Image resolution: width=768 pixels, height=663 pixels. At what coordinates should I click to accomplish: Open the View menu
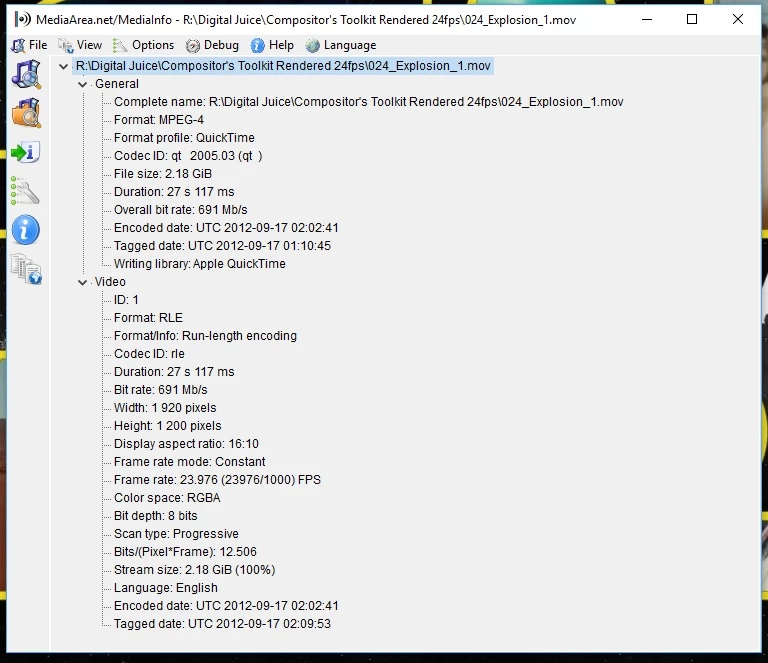[80, 45]
